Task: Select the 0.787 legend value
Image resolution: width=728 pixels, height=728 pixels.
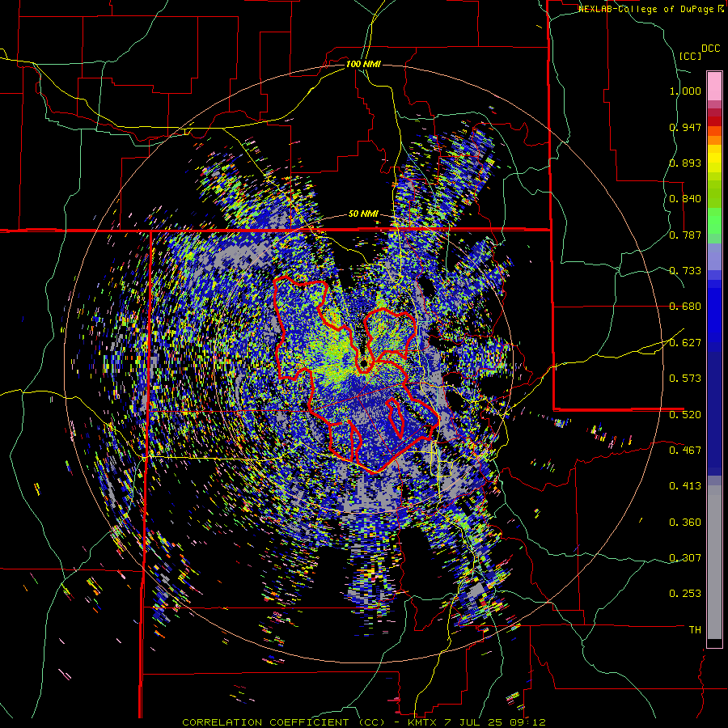Action: pyautogui.click(x=685, y=235)
